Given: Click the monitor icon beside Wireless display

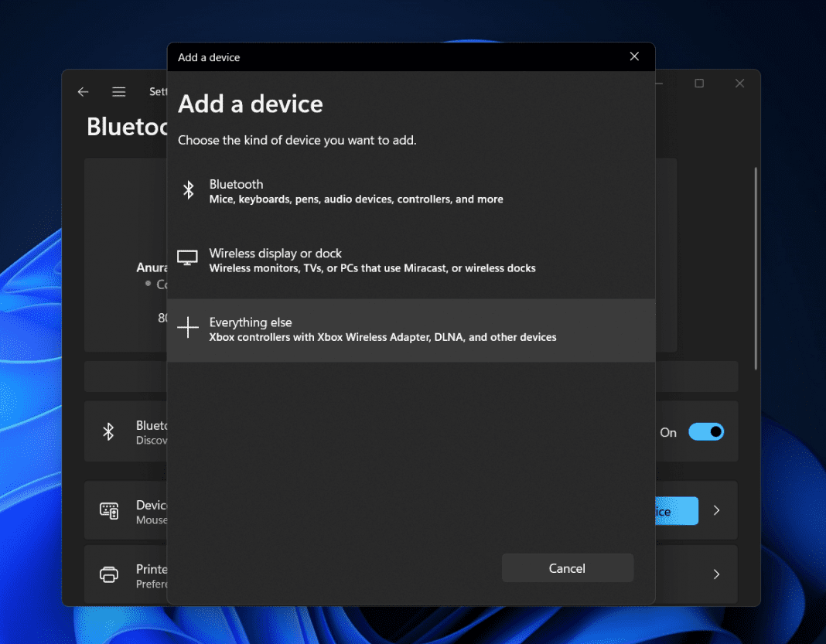Looking at the screenshot, I should [187, 258].
